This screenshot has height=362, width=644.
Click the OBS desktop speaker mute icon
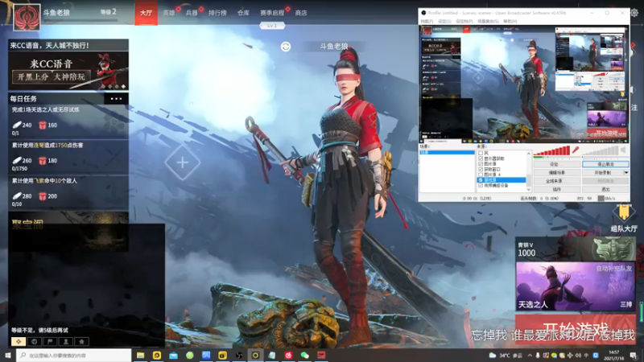click(623, 150)
